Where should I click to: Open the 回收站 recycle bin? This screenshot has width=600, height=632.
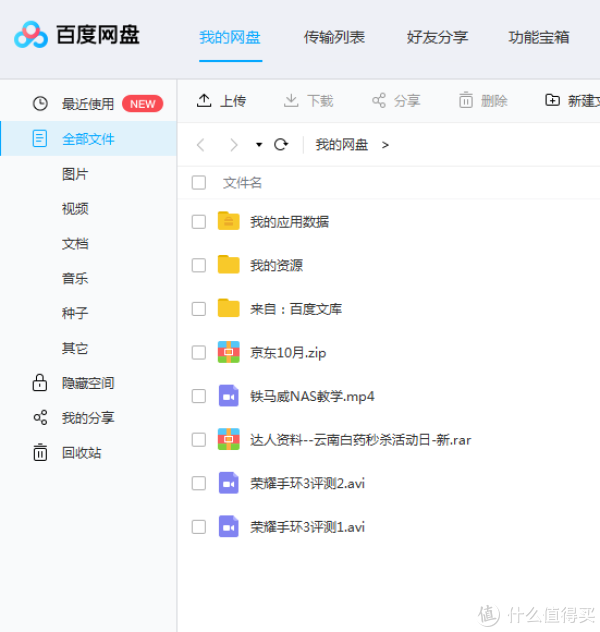point(80,453)
